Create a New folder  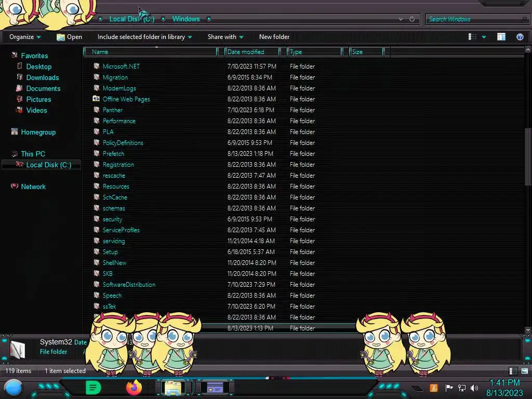[x=274, y=37]
